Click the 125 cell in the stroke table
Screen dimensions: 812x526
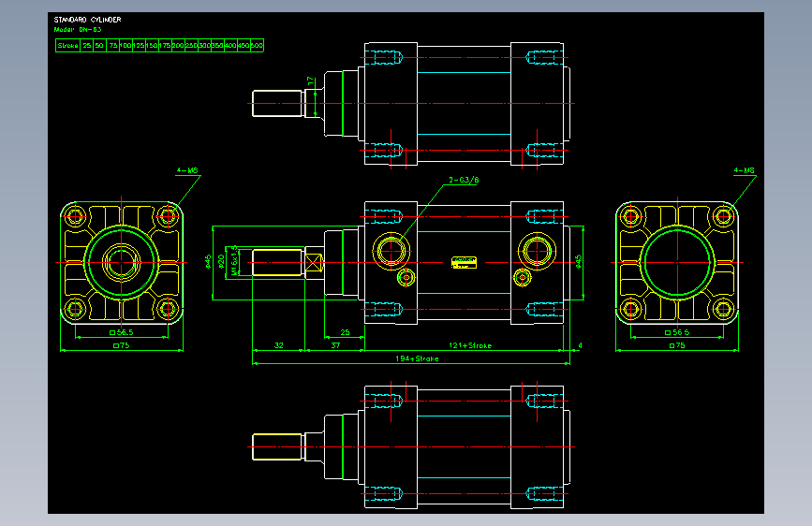click(139, 46)
